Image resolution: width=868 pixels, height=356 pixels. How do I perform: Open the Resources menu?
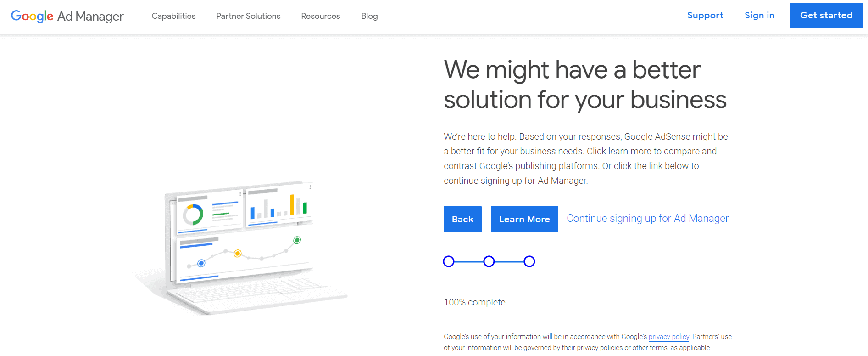[x=321, y=16]
